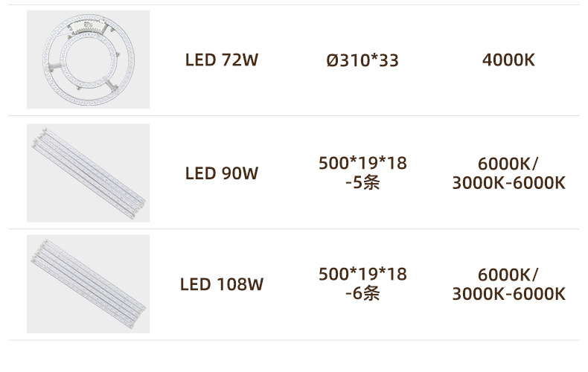Click the divider between 72W and 90W rows
The image size is (588, 372).
click(x=298, y=116)
